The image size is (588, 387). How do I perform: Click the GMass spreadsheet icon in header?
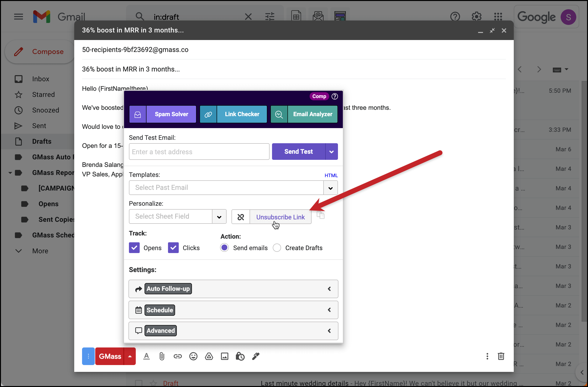pyautogui.click(x=296, y=16)
